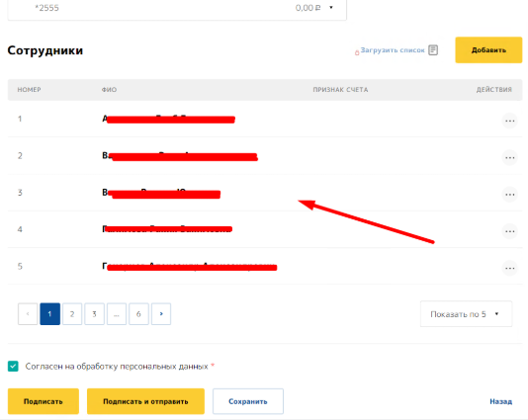The height and width of the screenshot is (420, 528).
Task: Select page 3 in pagination
Action: [x=94, y=314]
